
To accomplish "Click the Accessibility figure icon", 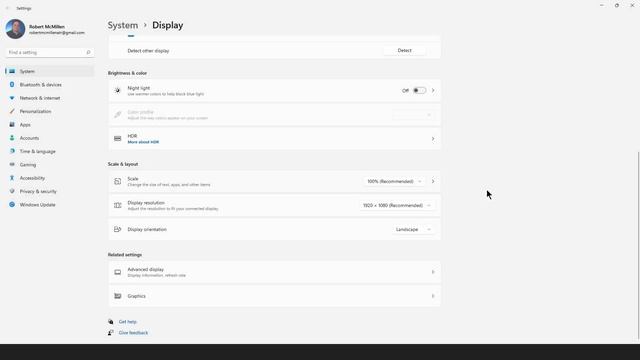I will [x=12, y=178].
